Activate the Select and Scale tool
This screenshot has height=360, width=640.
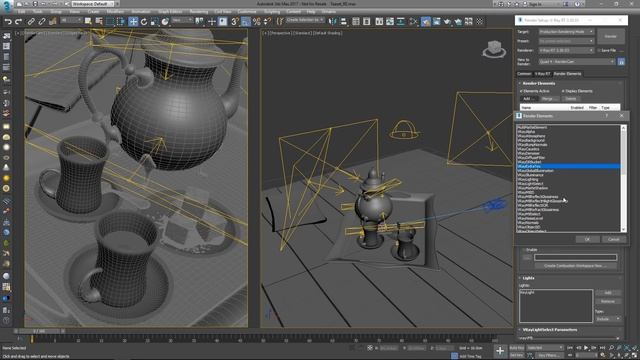tap(154, 22)
